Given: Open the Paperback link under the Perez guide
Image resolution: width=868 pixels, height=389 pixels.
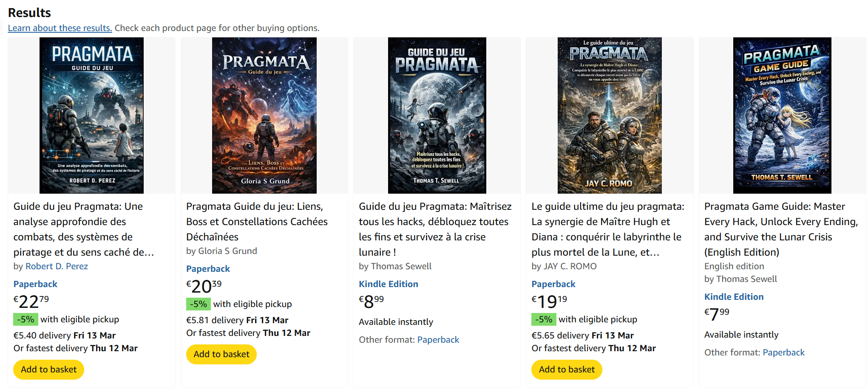Looking at the screenshot, I should pyautogui.click(x=35, y=284).
